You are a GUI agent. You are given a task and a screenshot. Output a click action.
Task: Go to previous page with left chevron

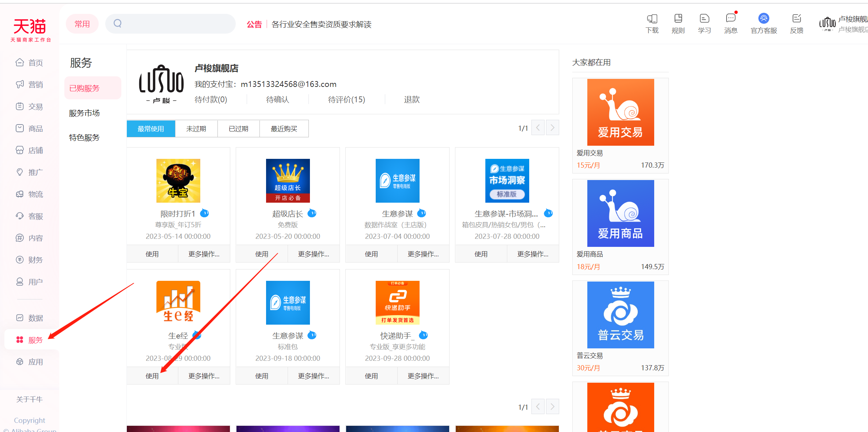538,128
